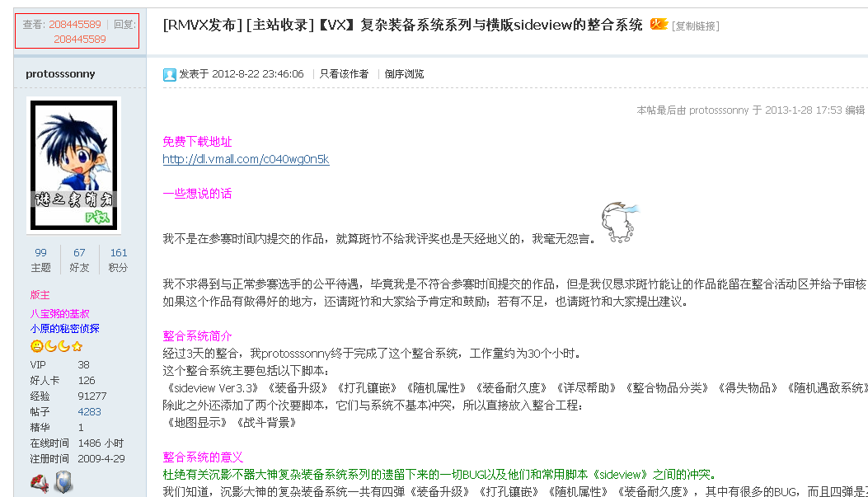The height and width of the screenshot is (497, 868).
Task: Click the hot-thread flame icon beside title
Action: point(659,24)
